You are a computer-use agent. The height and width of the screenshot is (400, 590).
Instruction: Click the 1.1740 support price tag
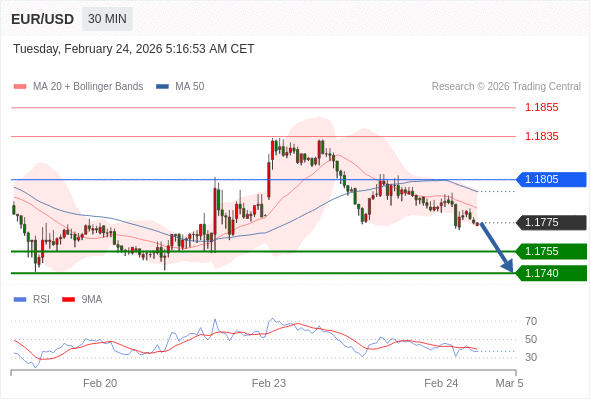(550, 273)
